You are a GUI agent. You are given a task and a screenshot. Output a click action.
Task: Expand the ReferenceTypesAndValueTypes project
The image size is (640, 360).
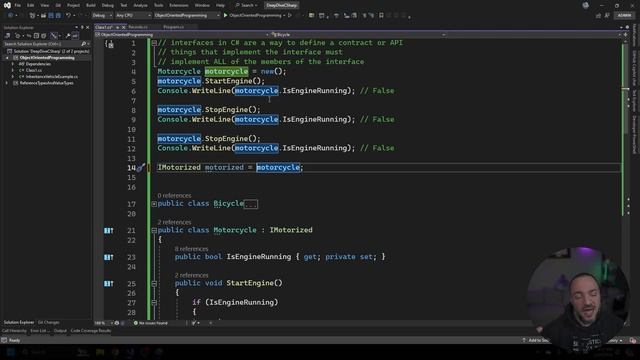[7, 83]
